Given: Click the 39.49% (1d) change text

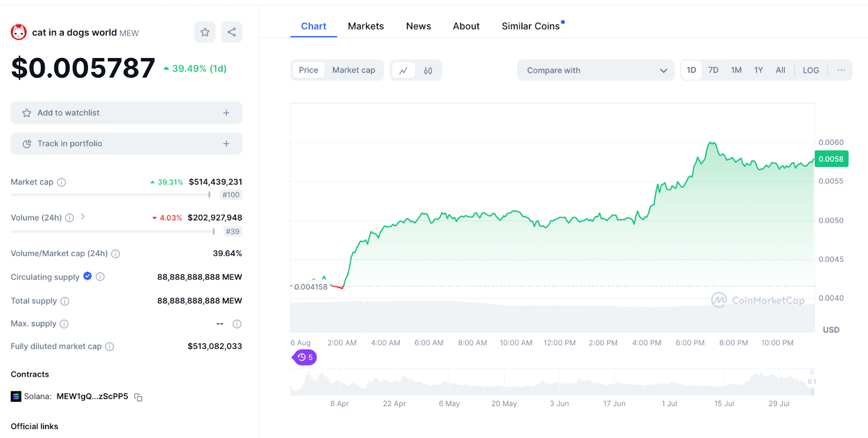Looking at the screenshot, I should (199, 68).
